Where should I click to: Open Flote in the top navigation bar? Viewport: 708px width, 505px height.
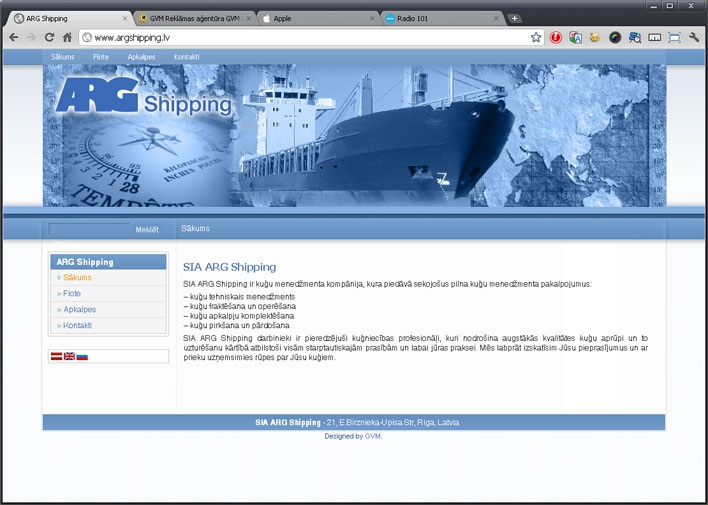click(x=101, y=57)
